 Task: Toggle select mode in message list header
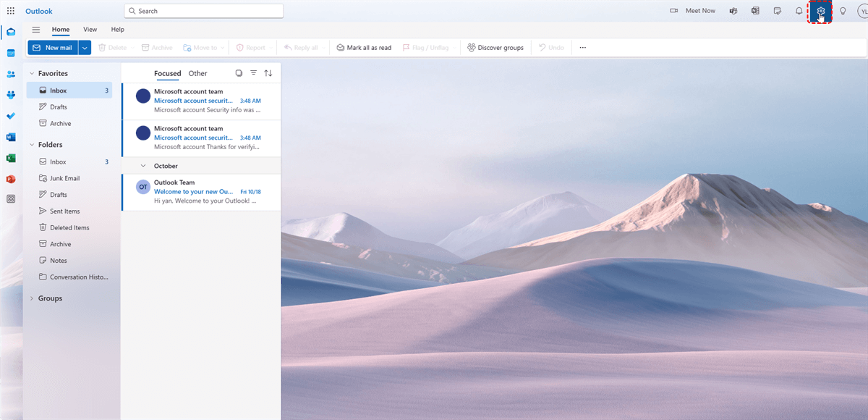point(239,73)
